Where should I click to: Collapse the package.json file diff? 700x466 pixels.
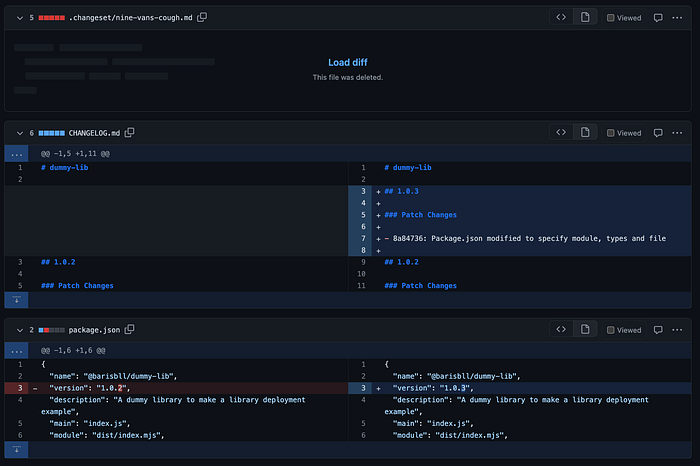point(20,330)
